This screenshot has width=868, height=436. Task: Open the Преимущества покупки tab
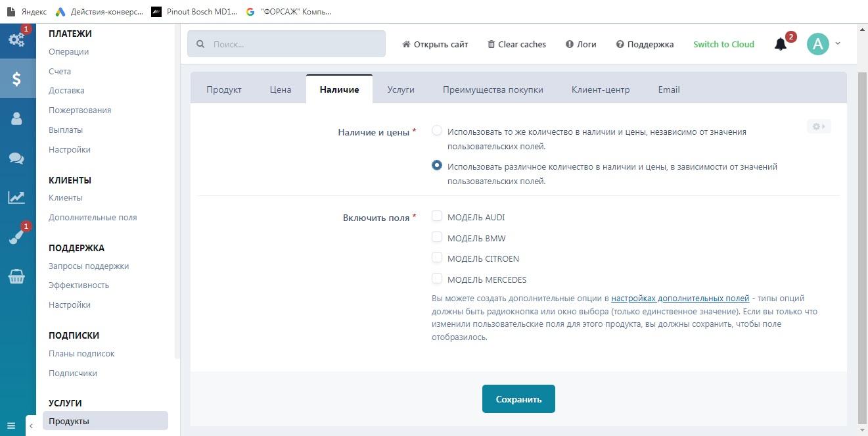493,89
